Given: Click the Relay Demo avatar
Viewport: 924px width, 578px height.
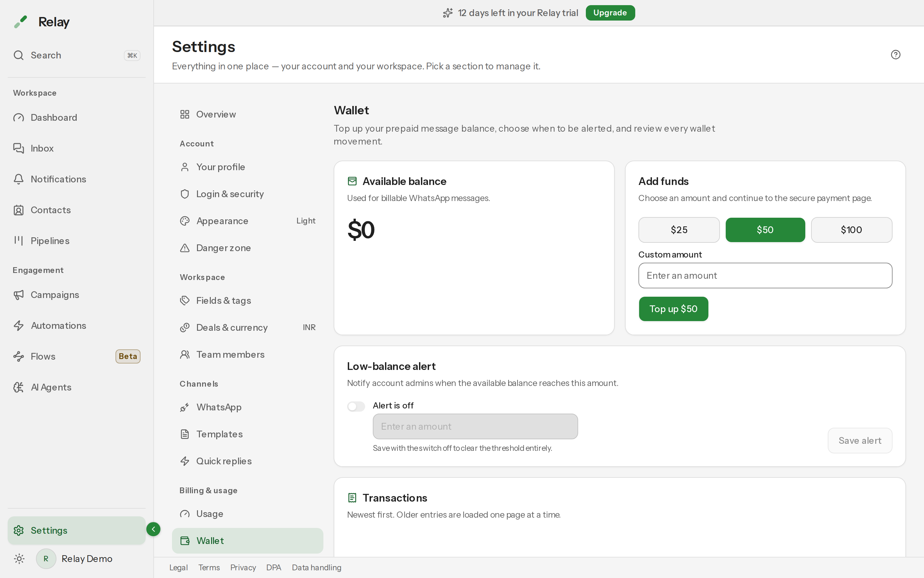Looking at the screenshot, I should [x=46, y=558].
